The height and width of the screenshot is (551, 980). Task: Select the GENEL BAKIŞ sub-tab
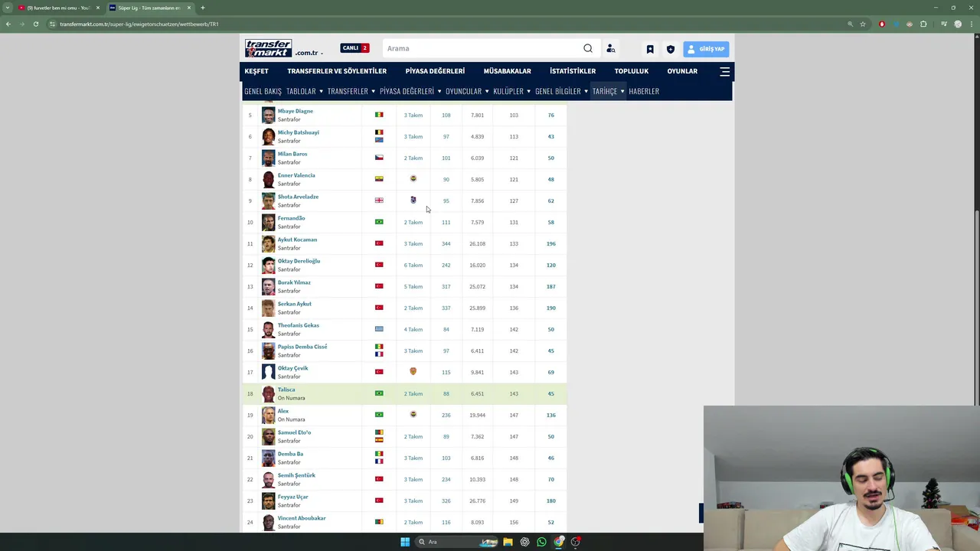coord(263,91)
